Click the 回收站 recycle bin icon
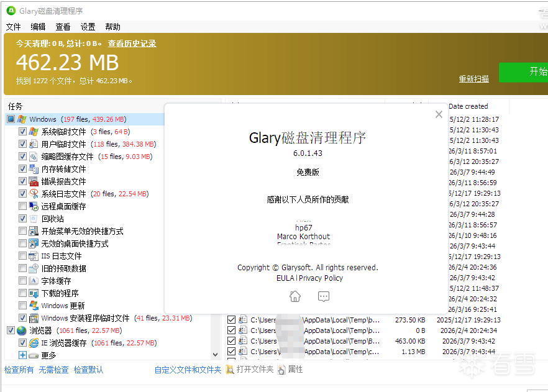548x392 pixels. 34,219
